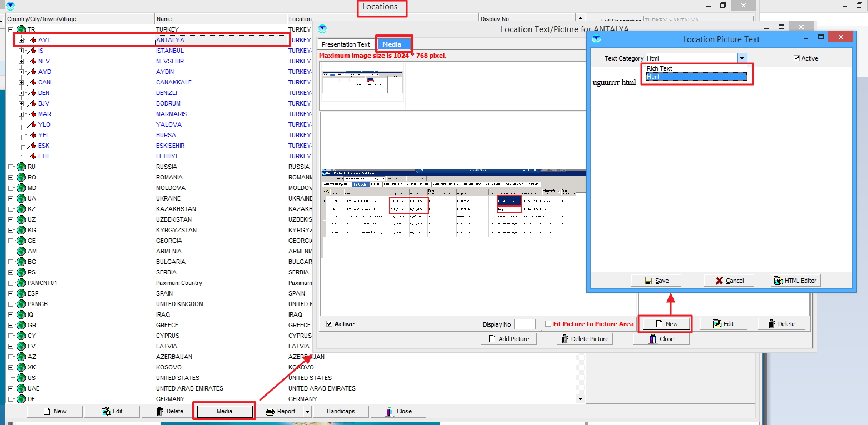868x425 pixels.
Task: Expand the ROMANIA tree node
Action: pyautogui.click(x=11, y=177)
